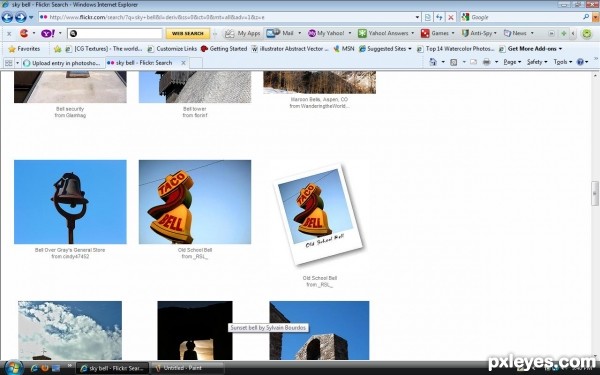Open MSN bookmark
This screenshot has width=600, height=375.
pos(344,49)
